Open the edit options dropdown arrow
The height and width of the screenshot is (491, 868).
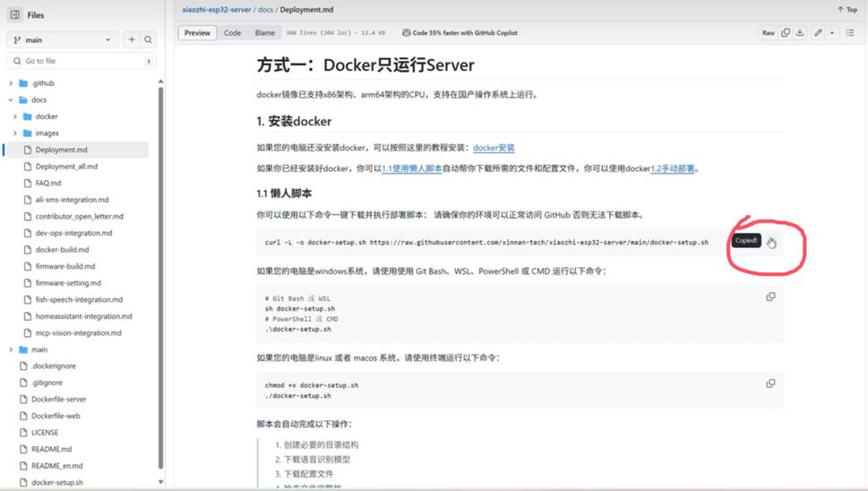(832, 33)
